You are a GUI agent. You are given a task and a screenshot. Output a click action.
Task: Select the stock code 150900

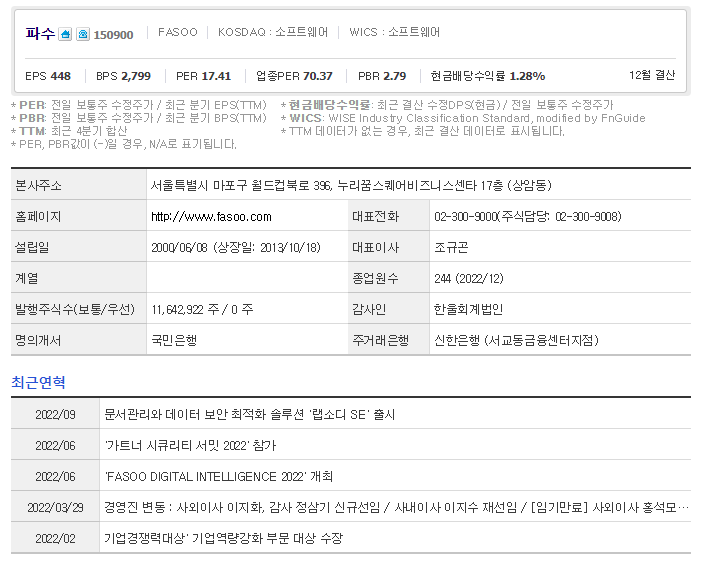coord(113,35)
